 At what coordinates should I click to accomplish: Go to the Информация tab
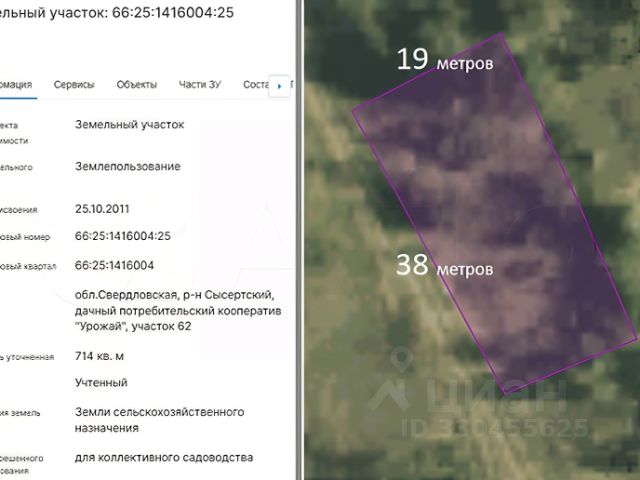click(16, 84)
